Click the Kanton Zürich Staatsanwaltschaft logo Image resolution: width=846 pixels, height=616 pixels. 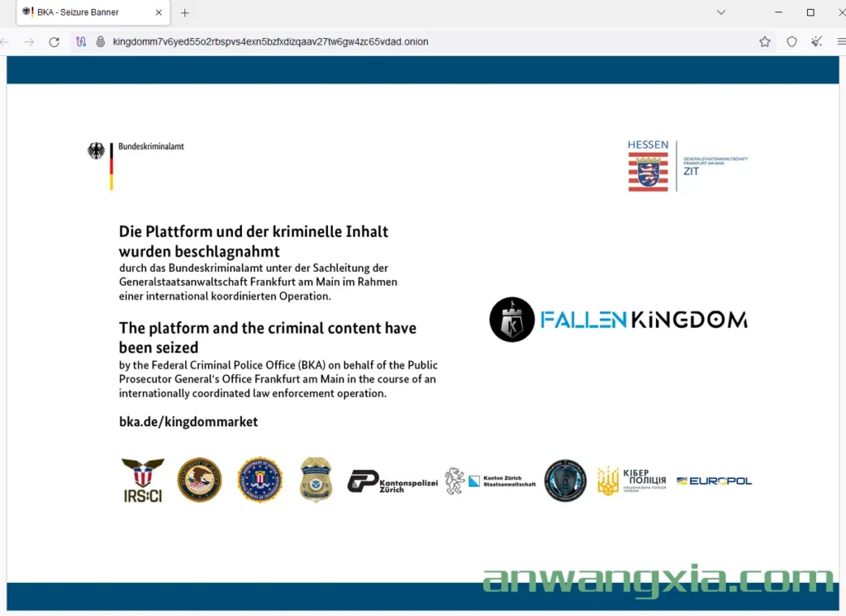pyautogui.click(x=491, y=481)
